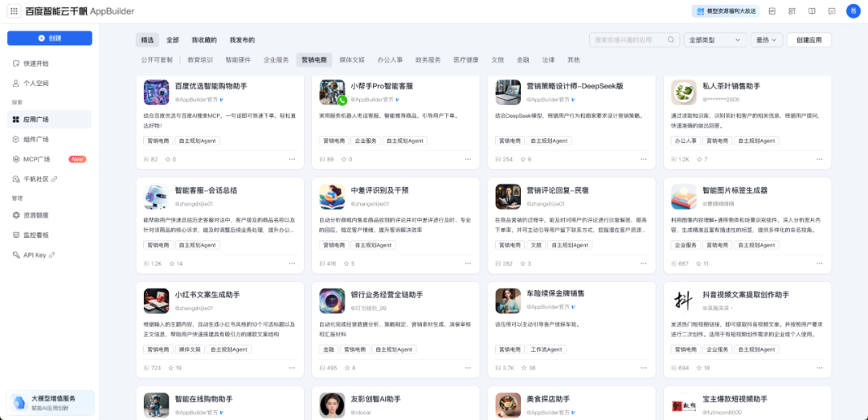Select the 精选 tab
The width and height of the screenshot is (868, 420).
click(147, 40)
